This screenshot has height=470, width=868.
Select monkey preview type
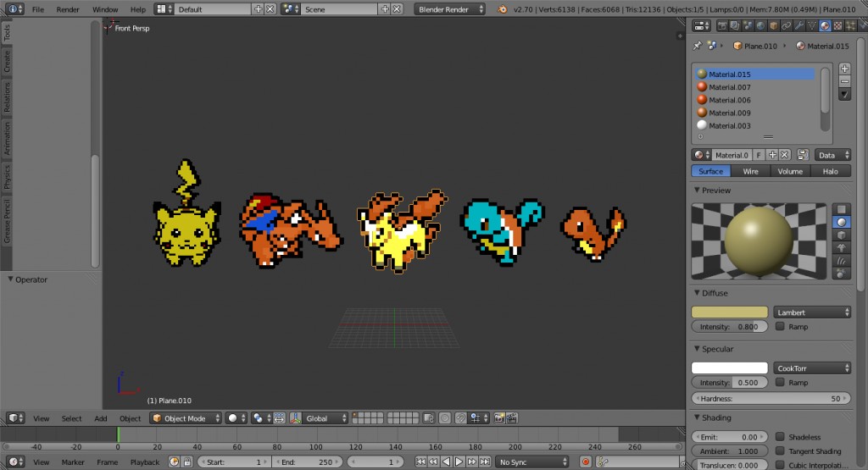coord(842,248)
